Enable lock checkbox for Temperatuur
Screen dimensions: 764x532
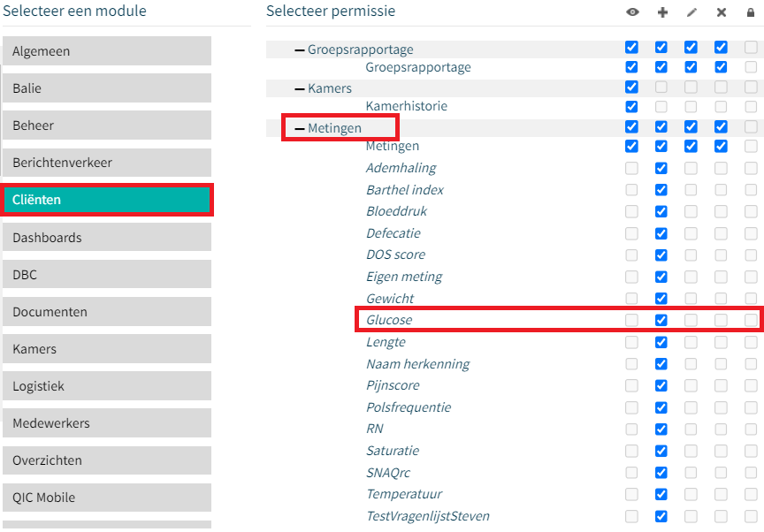click(x=751, y=494)
